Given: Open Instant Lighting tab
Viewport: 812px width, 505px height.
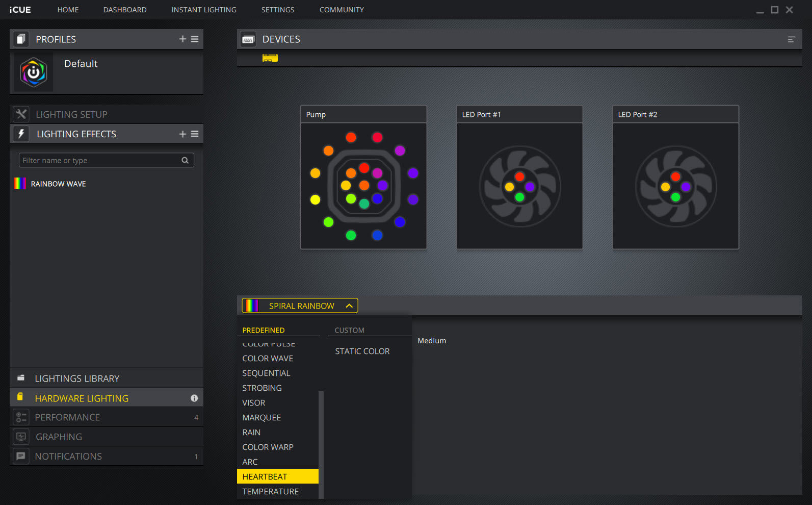Looking at the screenshot, I should (204, 10).
